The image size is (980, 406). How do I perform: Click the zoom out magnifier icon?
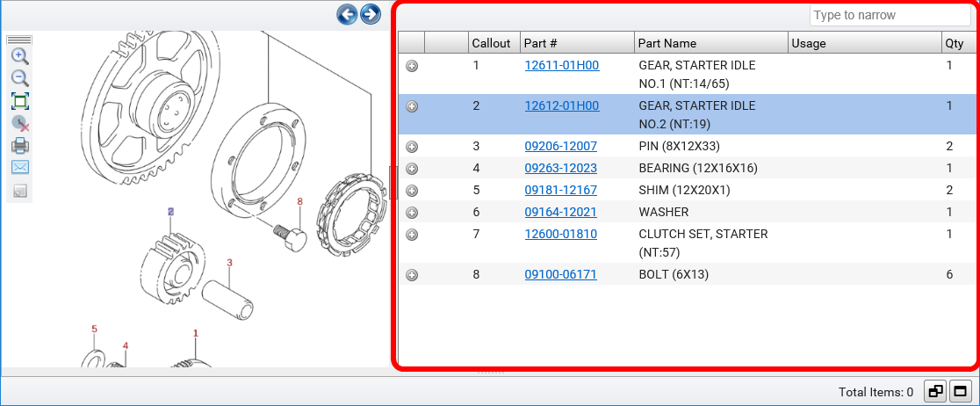coord(19,78)
